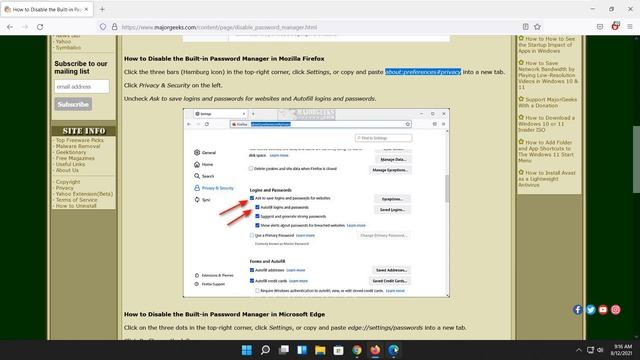This screenshot has height=360, width=640.
Task: Open the MajorGeeks YouTube icon
Action: pyautogui.click(x=603, y=310)
